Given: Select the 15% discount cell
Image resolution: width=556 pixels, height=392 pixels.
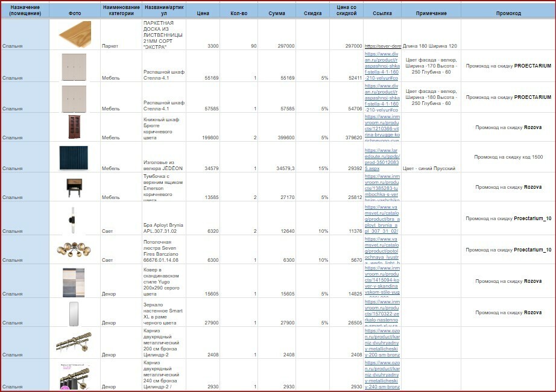Looking at the screenshot, I should [313, 157].
